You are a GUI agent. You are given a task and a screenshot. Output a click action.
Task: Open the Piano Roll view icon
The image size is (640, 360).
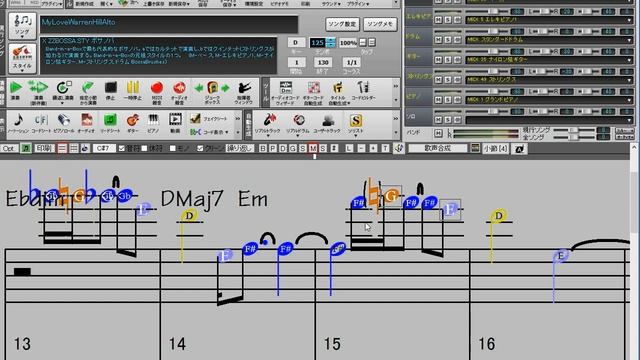[x=64, y=120]
